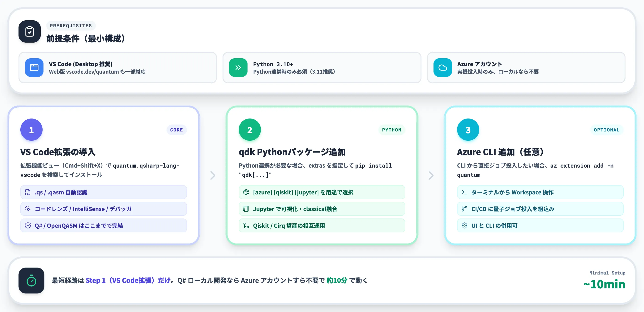644x312 pixels.
Task: Click the gear icon beside UI と CLI の併用可
Action: [x=464, y=225]
